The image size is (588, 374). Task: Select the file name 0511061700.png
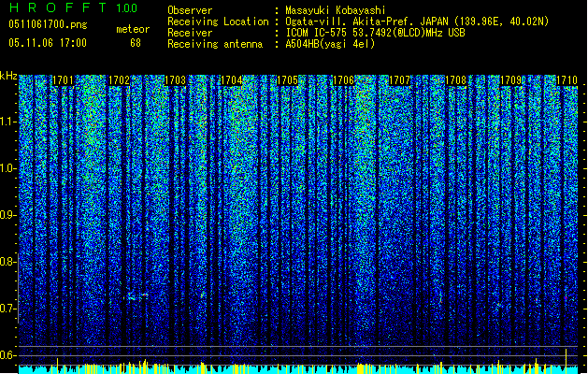pyautogui.click(x=48, y=24)
